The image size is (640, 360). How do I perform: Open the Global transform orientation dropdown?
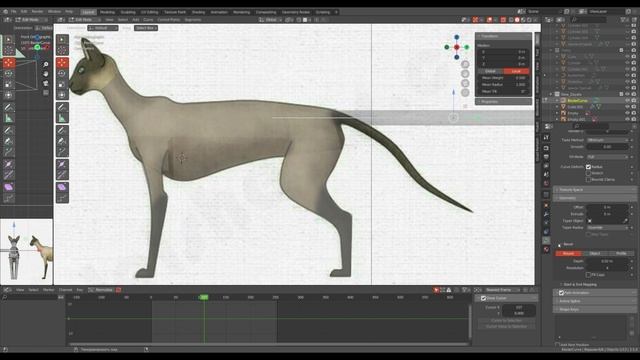click(x=271, y=19)
